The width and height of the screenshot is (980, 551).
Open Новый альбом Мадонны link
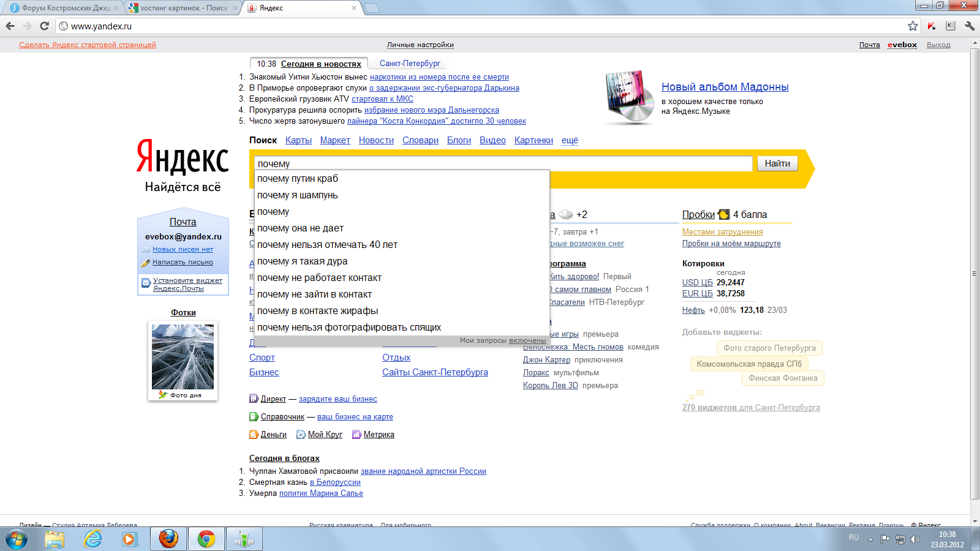[x=725, y=87]
